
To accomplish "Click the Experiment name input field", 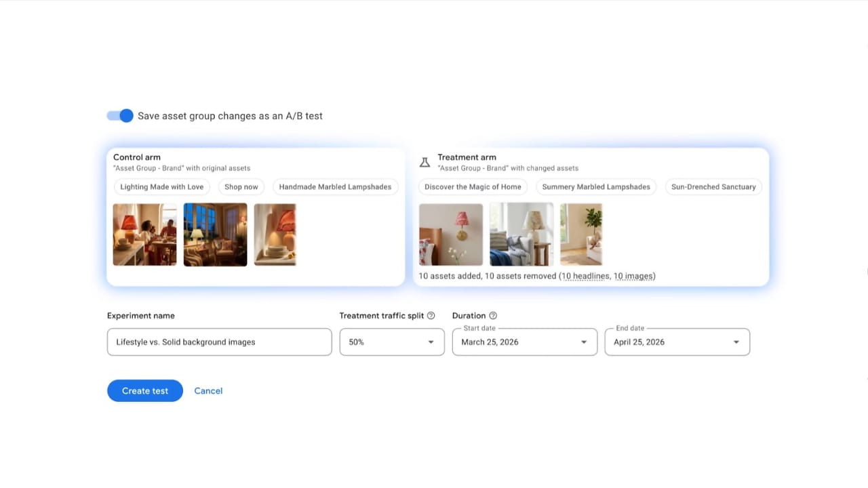I will point(220,342).
